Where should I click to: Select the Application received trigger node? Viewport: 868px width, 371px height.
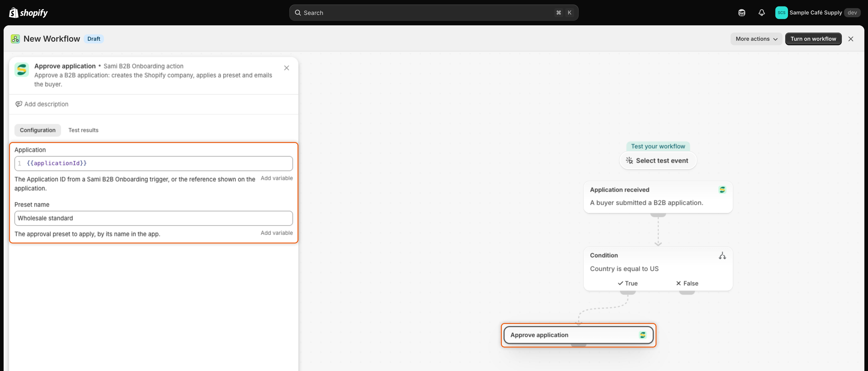point(658,197)
